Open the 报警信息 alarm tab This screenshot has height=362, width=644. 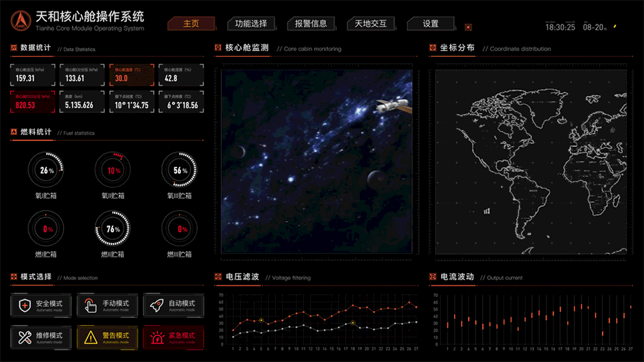click(x=311, y=24)
